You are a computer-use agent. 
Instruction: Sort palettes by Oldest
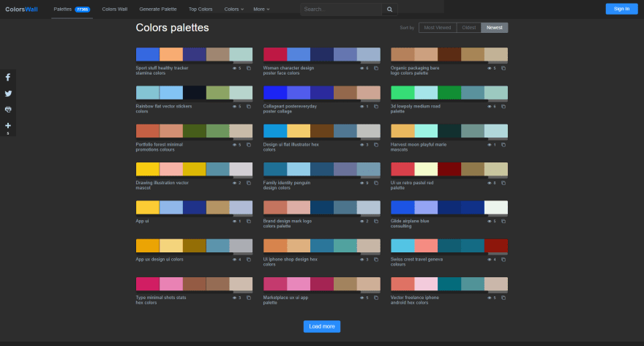click(x=468, y=28)
